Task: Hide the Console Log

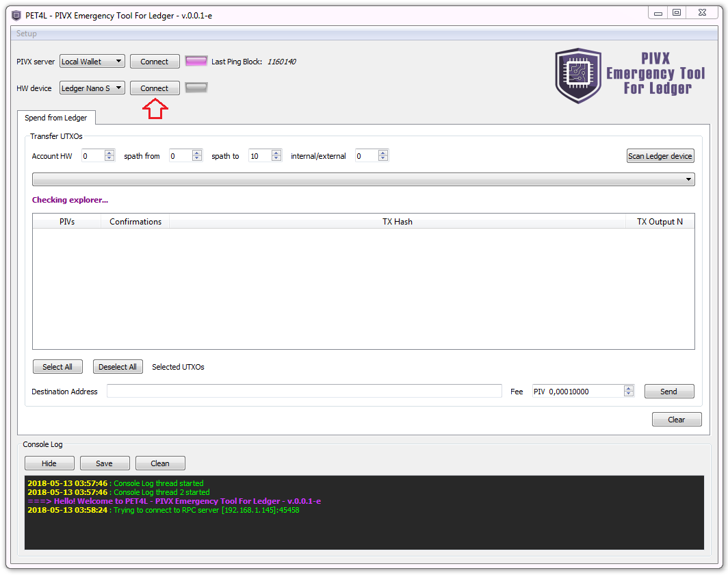Action: click(x=49, y=463)
